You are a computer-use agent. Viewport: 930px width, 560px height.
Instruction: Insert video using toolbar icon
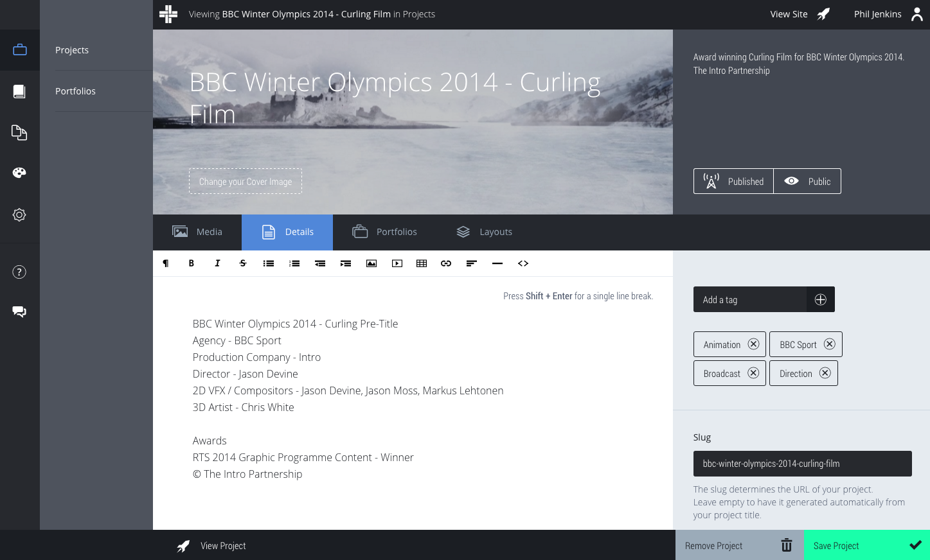pyautogui.click(x=397, y=263)
